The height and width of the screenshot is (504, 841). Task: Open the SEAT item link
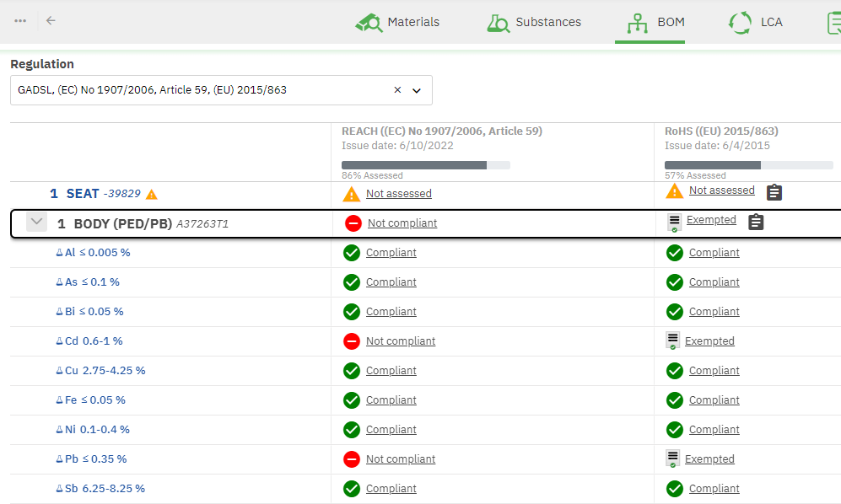[83, 194]
